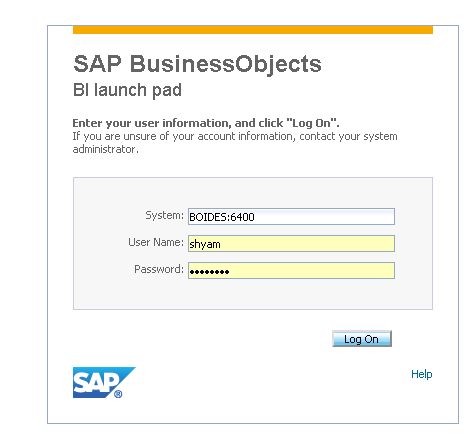Focus the System input field

click(291, 217)
